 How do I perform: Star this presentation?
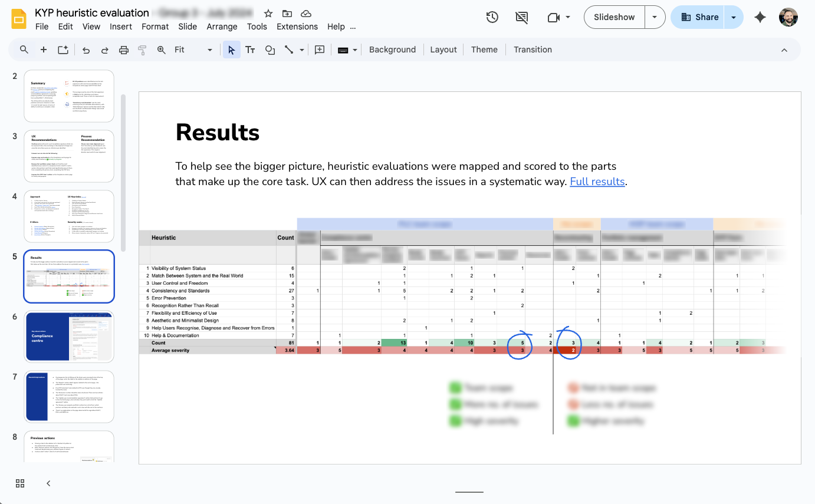click(x=268, y=13)
